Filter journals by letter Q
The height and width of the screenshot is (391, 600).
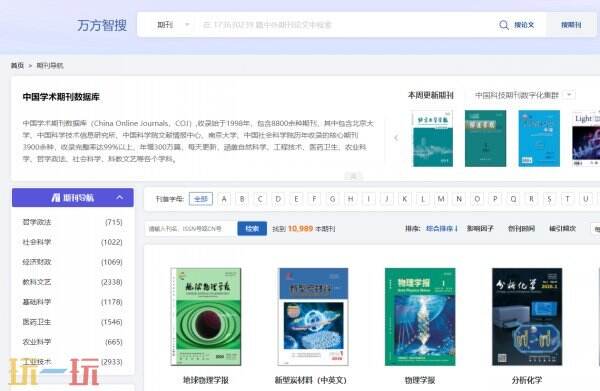[x=513, y=199]
